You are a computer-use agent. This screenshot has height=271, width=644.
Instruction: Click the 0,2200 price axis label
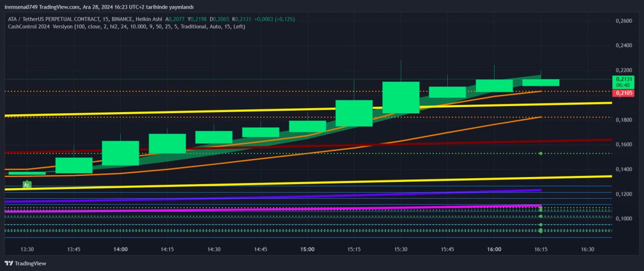click(x=624, y=70)
